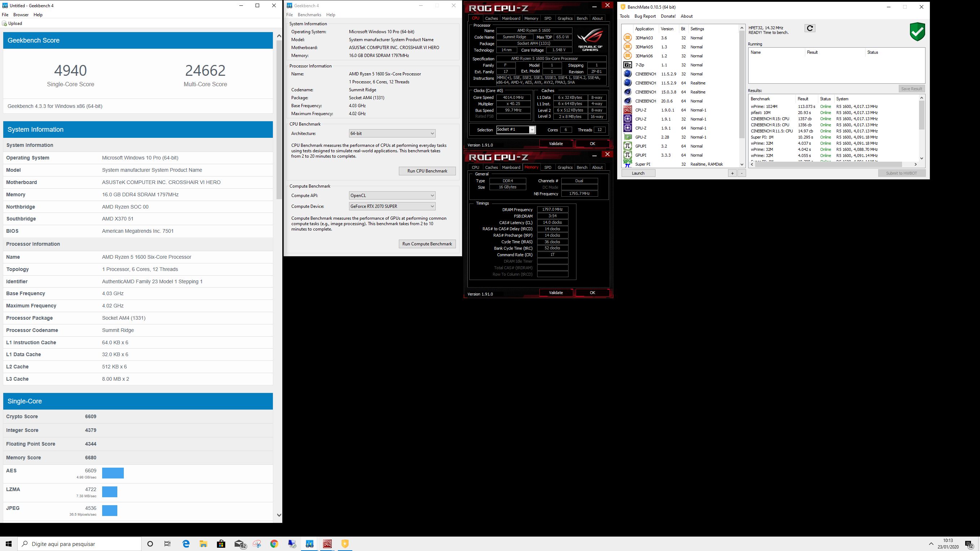Open Memory tab in upper CPU-Z window
This screenshot has height=551, width=980.
[x=531, y=18]
